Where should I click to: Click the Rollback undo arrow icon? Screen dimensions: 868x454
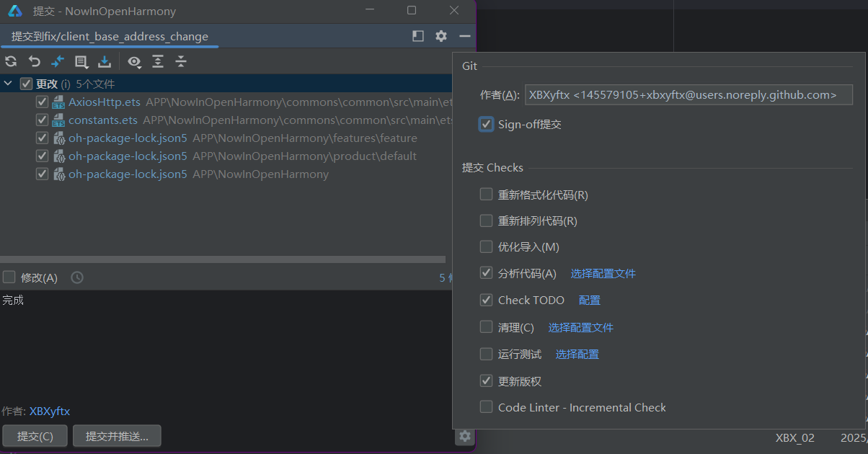point(34,62)
